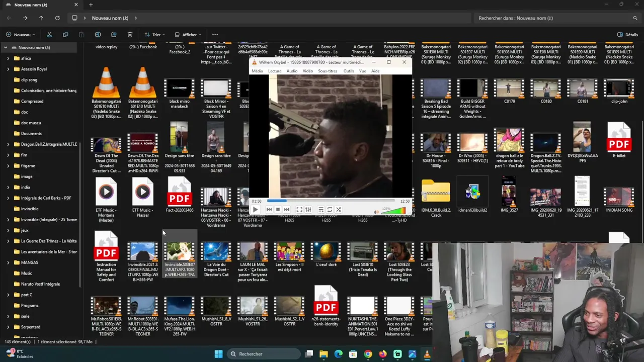Open VLC Aide menu
This screenshot has height=362, width=644.
pos(375,71)
